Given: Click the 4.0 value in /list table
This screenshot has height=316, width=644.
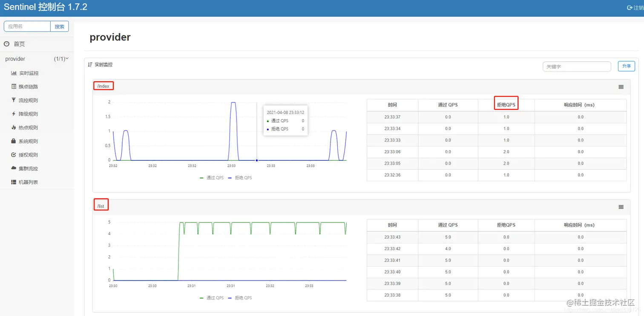Looking at the screenshot, I should [448, 249].
